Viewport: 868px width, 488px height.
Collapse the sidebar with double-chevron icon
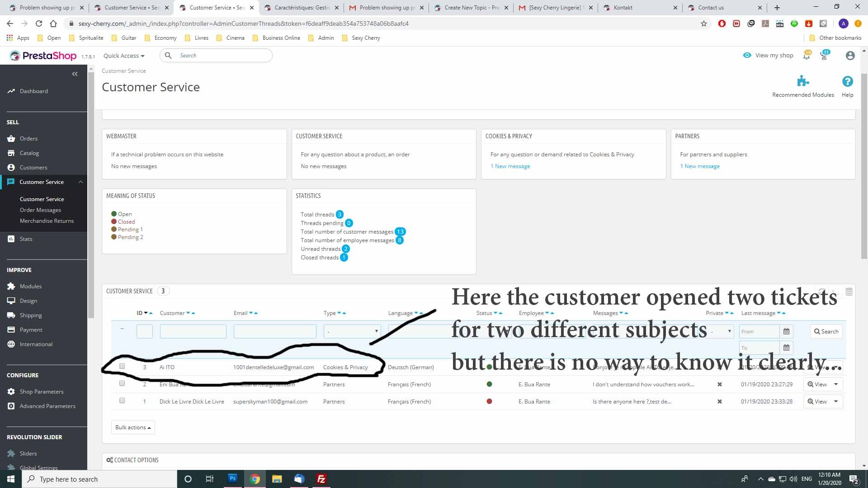75,74
